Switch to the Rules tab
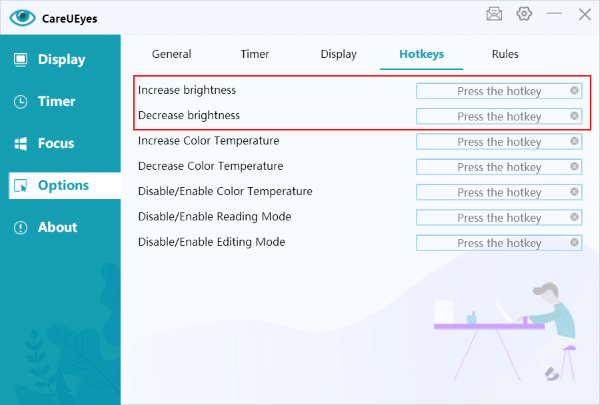 coord(505,54)
